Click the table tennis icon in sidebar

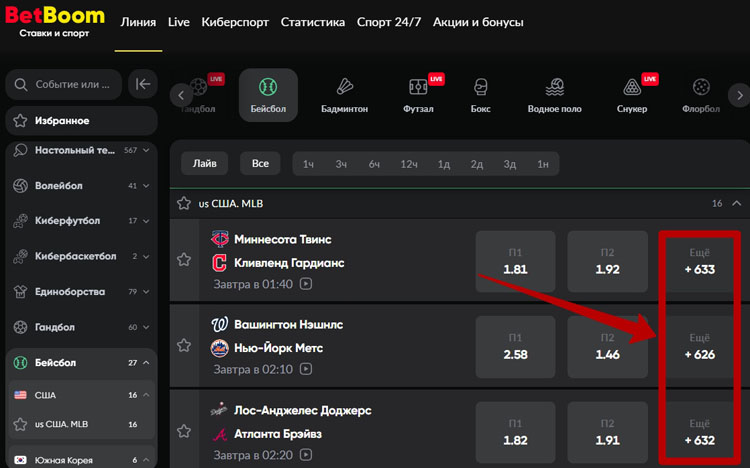pyautogui.click(x=20, y=150)
